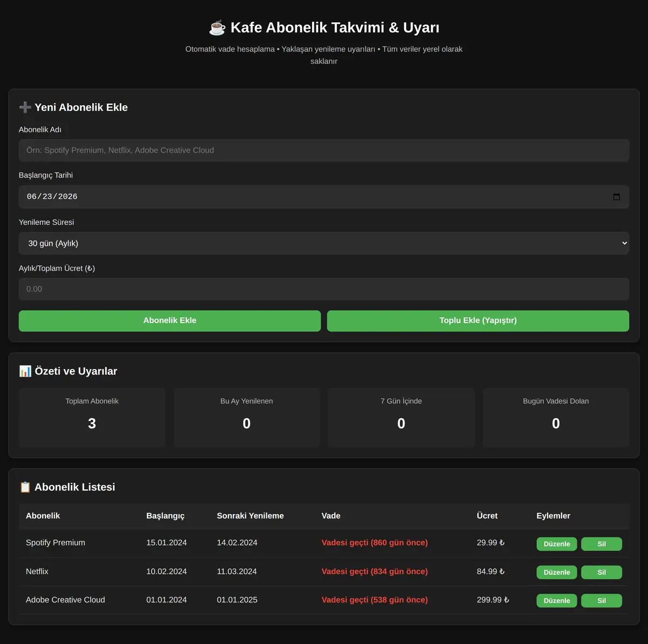Image resolution: width=648 pixels, height=644 pixels.
Task: Select the Toplam Abonelik summary card
Action: tap(92, 417)
